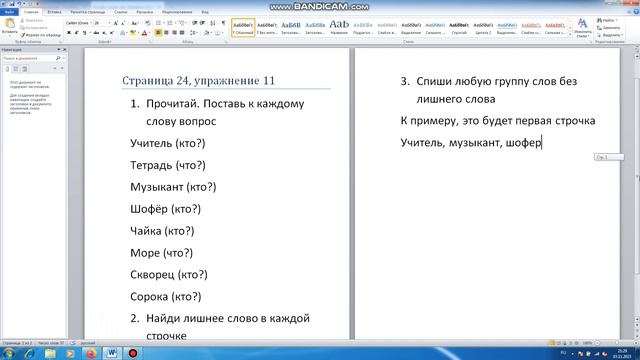
Task: Apply the Строгий (Strong) style
Action: coord(459,28)
